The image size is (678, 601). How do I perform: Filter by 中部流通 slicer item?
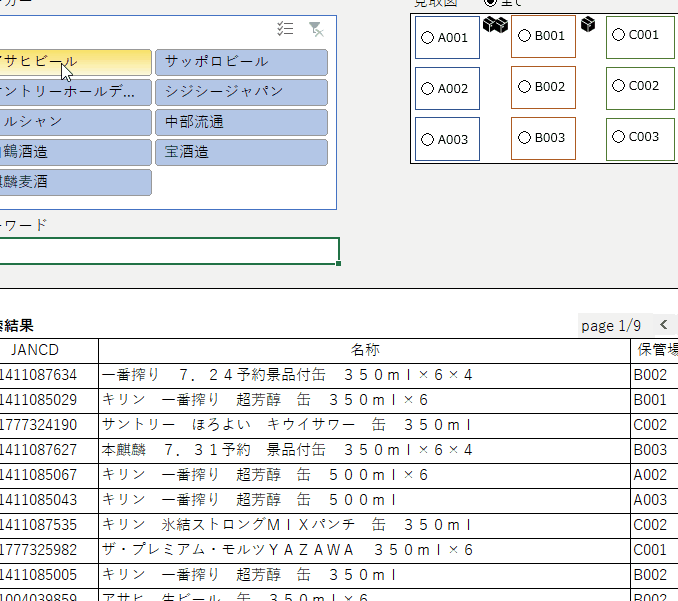[x=241, y=122]
